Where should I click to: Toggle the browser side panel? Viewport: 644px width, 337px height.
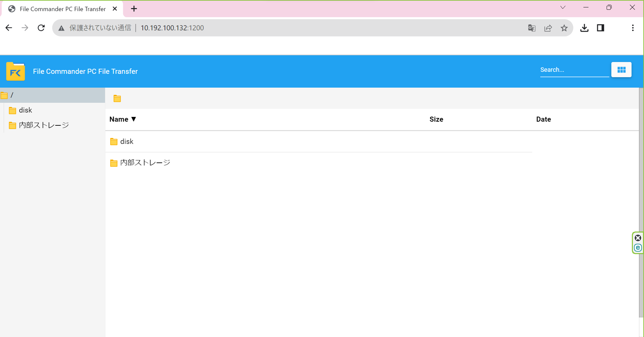coord(601,28)
